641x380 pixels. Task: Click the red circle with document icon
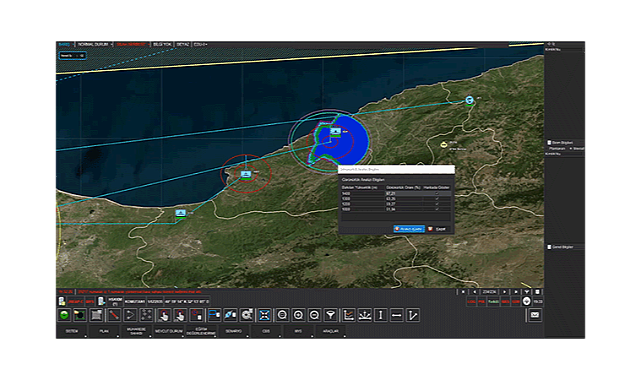[197, 315]
